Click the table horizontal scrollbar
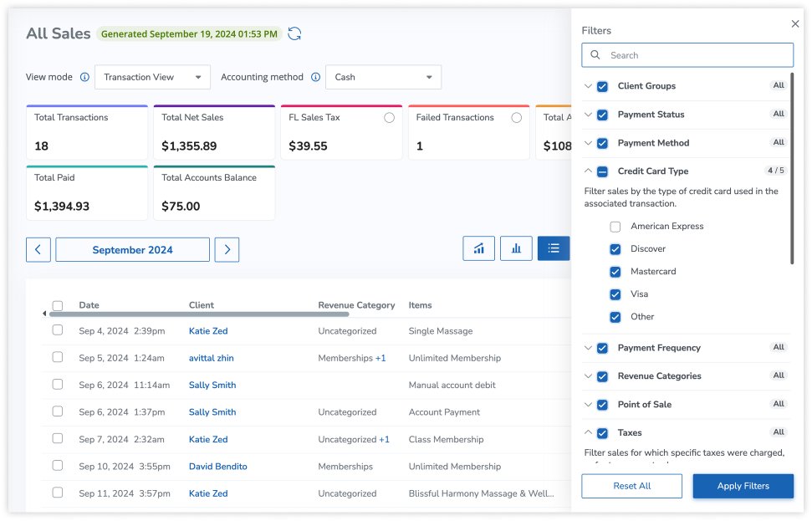 (x=199, y=314)
